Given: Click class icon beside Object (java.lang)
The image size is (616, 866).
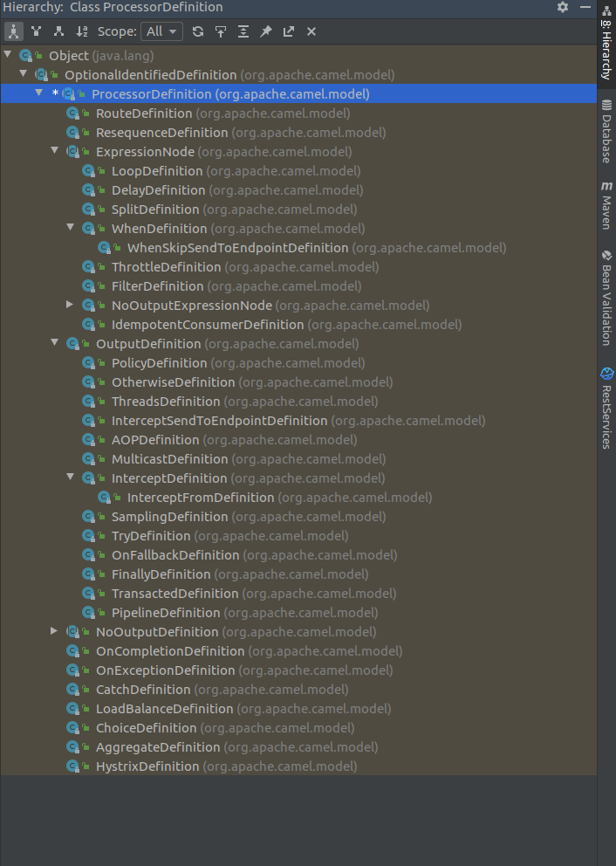Looking at the screenshot, I should (x=25, y=55).
